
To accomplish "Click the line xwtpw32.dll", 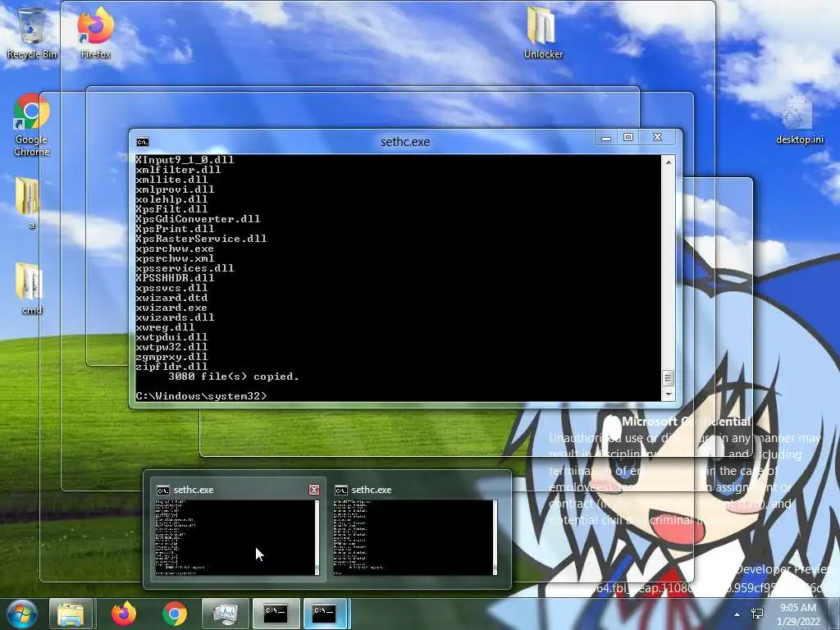I will pyautogui.click(x=171, y=347).
